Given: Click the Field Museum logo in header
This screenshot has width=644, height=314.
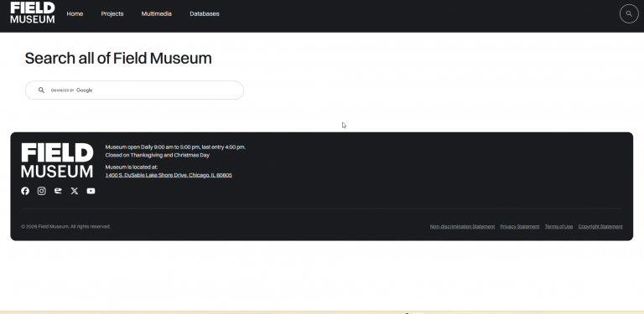Looking at the screenshot, I should [x=33, y=13].
